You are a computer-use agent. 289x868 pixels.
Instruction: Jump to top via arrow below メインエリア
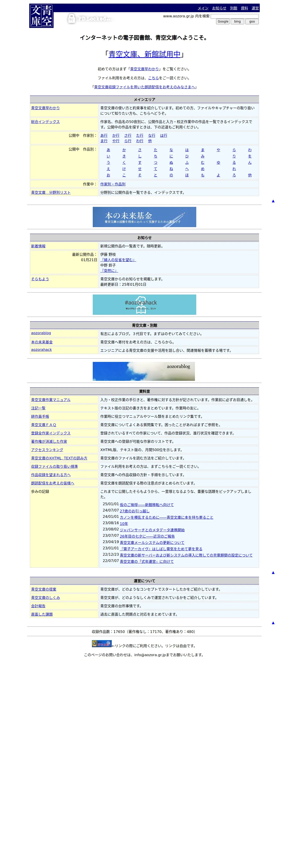[x=273, y=201]
